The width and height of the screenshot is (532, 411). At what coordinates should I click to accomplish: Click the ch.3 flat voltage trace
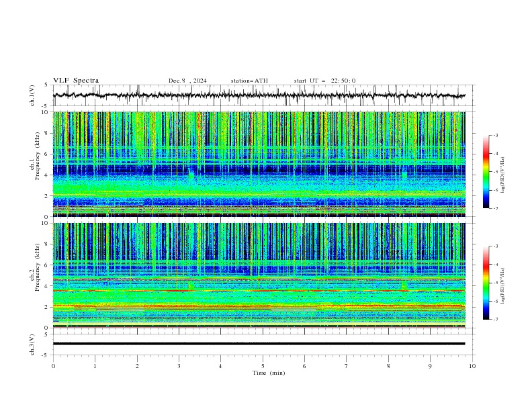259,344
